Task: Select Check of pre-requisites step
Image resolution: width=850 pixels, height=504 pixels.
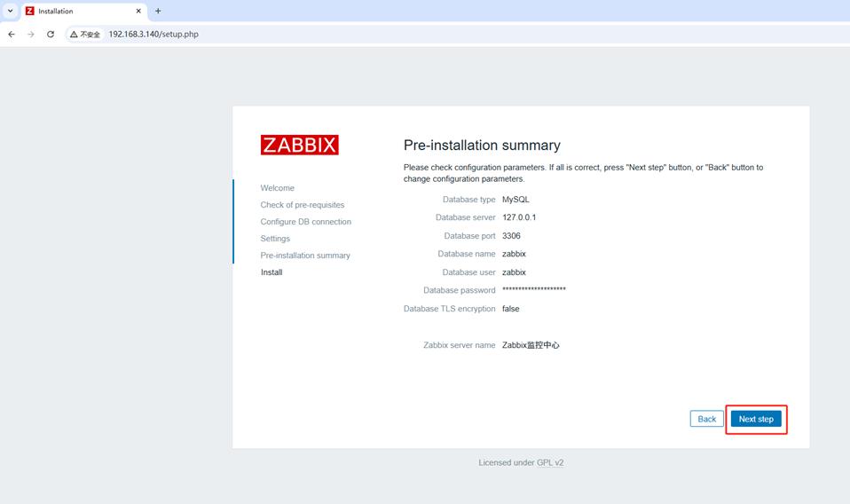Action: tap(302, 205)
